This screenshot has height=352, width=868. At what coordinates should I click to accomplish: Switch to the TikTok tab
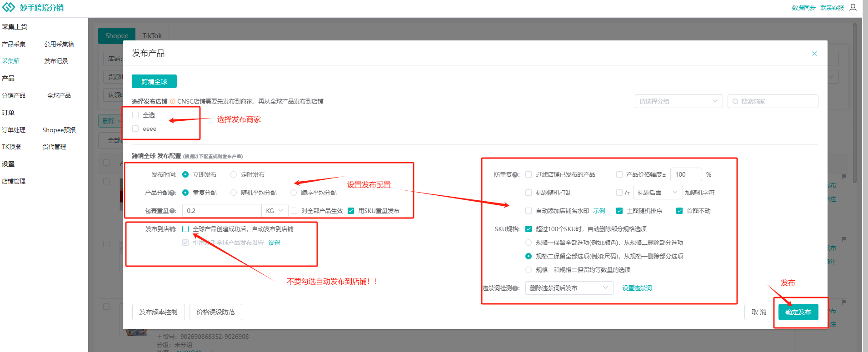[152, 35]
